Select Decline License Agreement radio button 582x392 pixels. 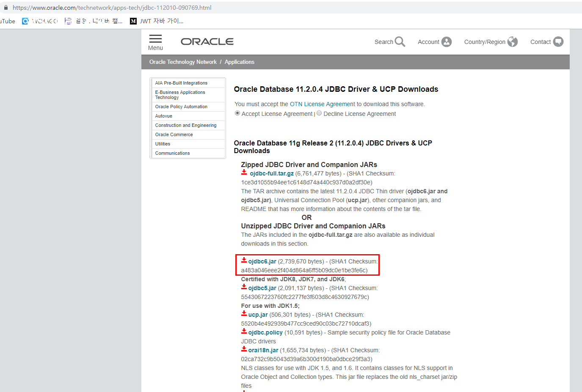pyautogui.click(x=320, y=113)
